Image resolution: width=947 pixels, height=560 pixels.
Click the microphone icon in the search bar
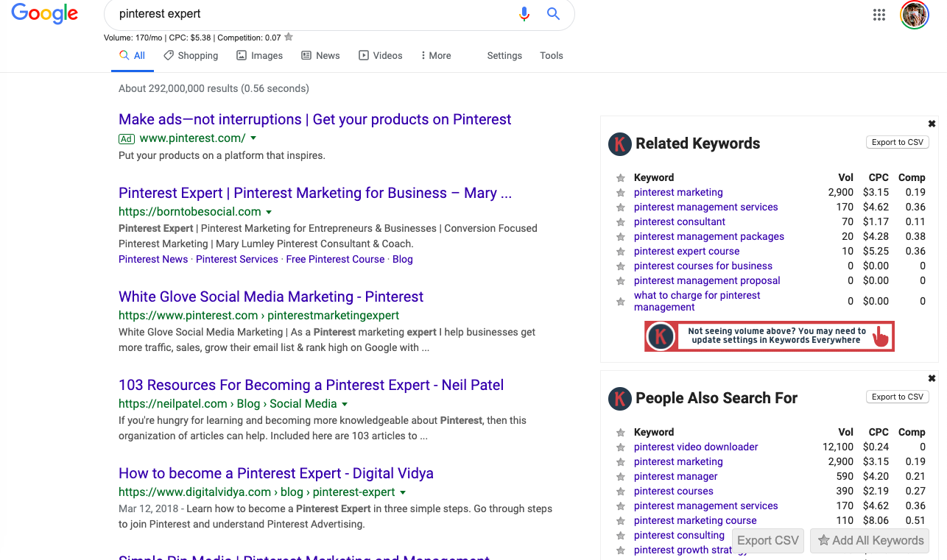coord(524,13)
